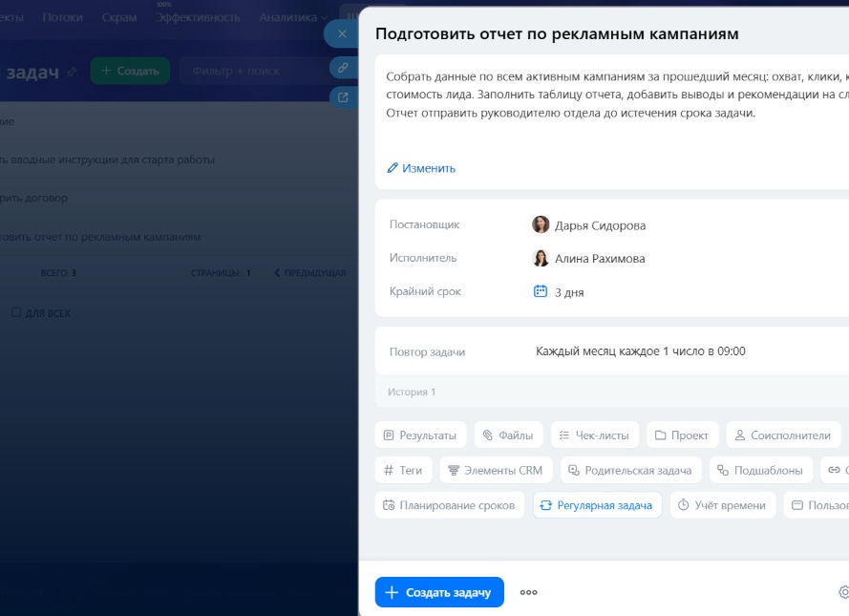Viewport: 849px width, 616px height.
Task: Click postanovshchik name Дарья Сидорова
Action: tap(600, 225)
